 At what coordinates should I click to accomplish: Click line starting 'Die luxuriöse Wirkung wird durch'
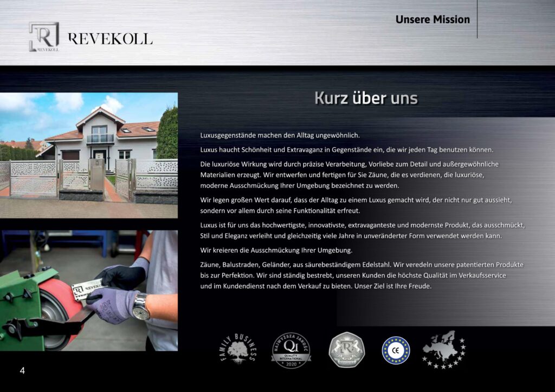(x=350, y=165)
